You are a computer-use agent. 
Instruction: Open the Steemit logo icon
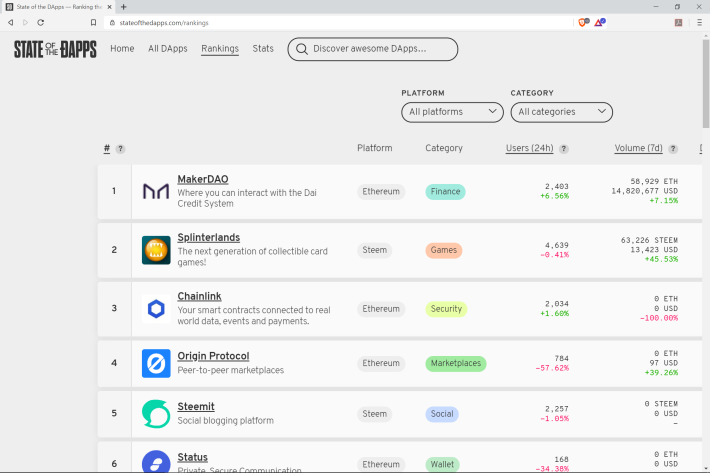156,414
